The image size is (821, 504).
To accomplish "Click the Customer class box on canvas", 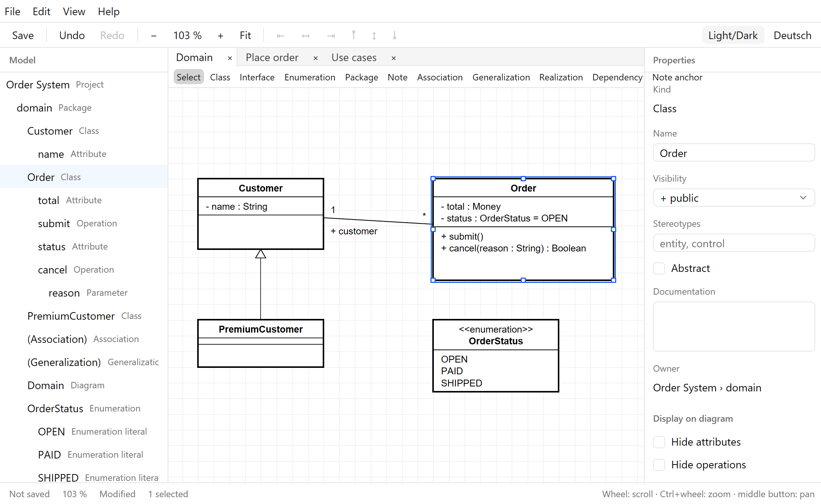I will (x=261, y=214).
